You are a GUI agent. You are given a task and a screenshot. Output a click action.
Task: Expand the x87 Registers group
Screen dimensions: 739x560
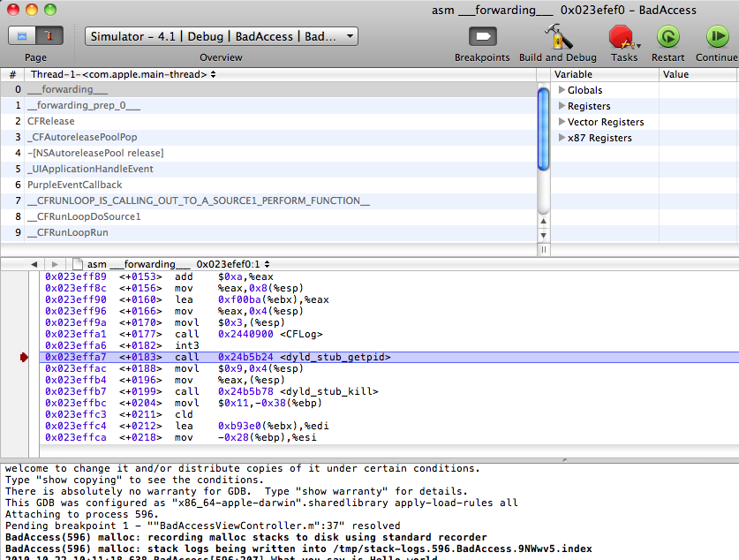click(x=562, y=138)
